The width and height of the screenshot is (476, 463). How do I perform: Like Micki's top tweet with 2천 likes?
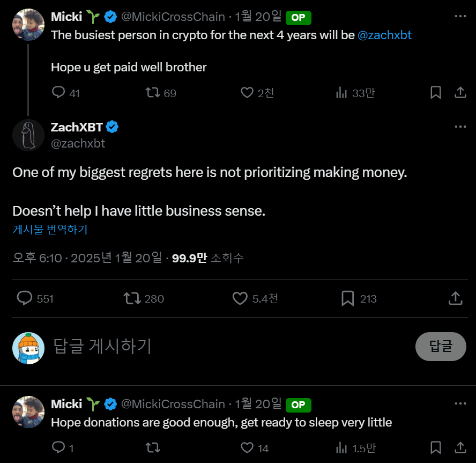click(247, 93)
